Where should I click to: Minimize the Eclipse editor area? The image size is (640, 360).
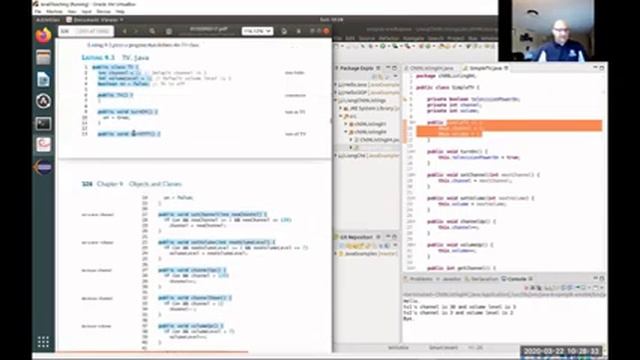click(595, 68)
